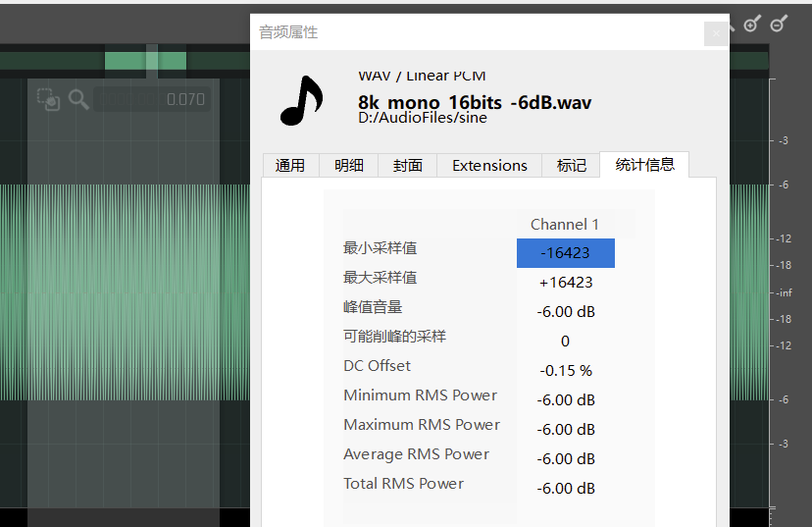Open the 明细 tab
The image size is (812, 527).
[x=348, y=165]
